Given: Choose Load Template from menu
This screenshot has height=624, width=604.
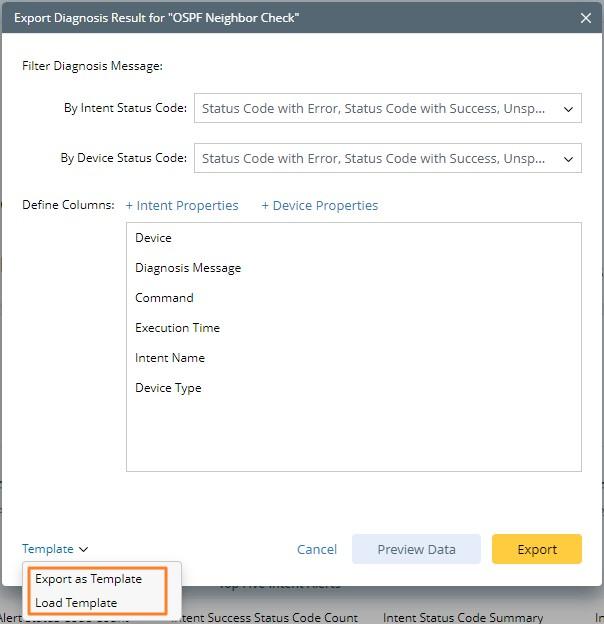Looking at the screenshot, I should 76,603.
